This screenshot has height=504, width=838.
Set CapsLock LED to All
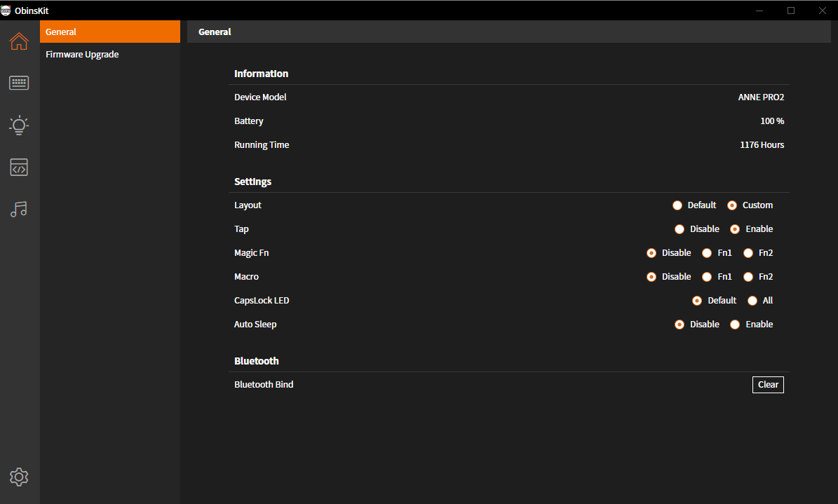click(752, 301)
